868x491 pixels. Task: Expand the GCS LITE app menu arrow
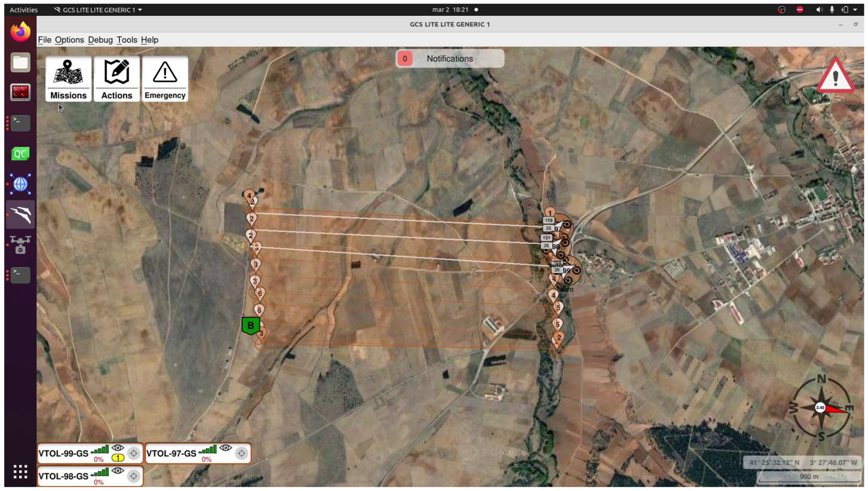tap(140, 10)
